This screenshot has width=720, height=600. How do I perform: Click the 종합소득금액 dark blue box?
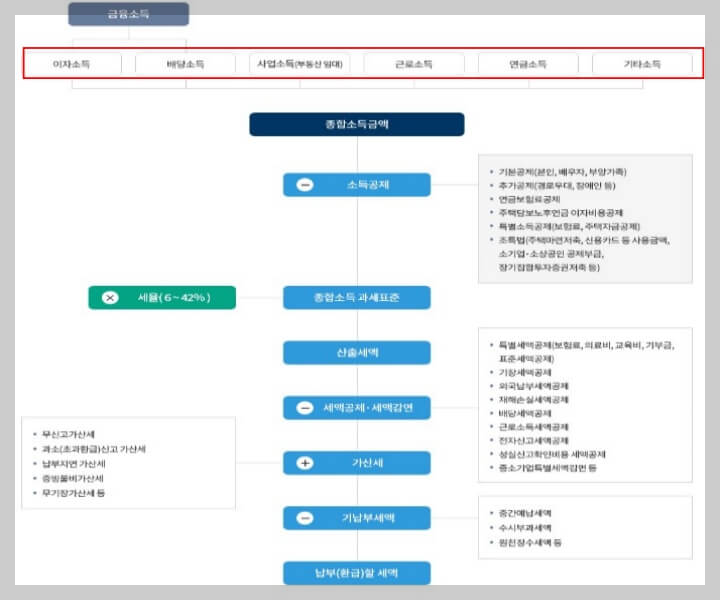357,124
